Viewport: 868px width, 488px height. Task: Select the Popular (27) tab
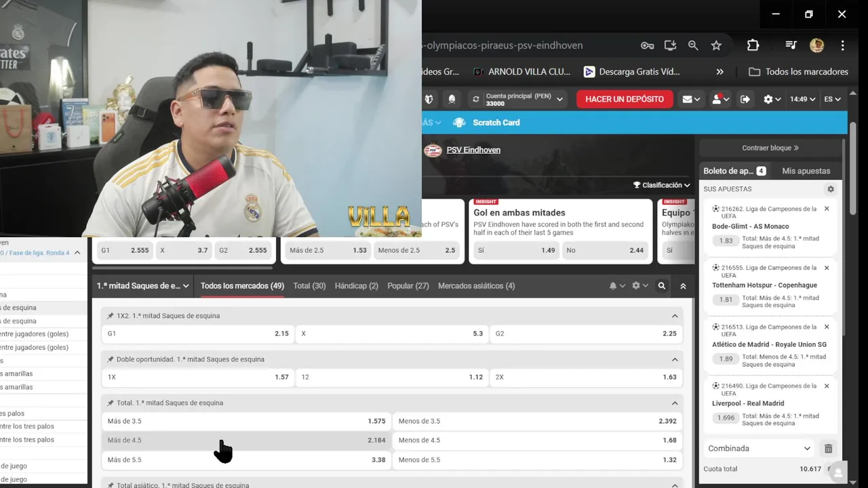click(x=408, y=286)
